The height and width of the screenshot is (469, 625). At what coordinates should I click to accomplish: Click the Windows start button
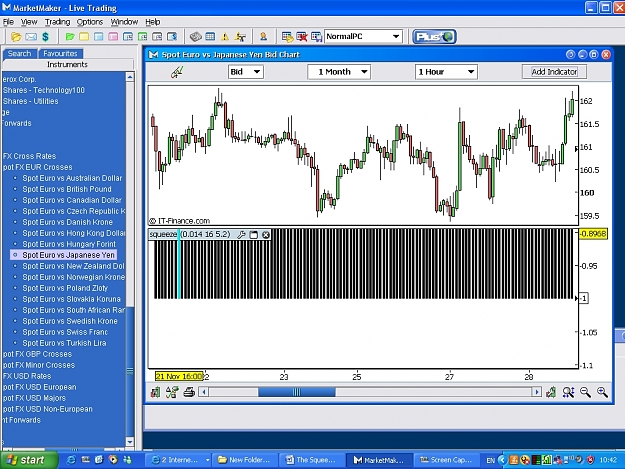point(28,460)
